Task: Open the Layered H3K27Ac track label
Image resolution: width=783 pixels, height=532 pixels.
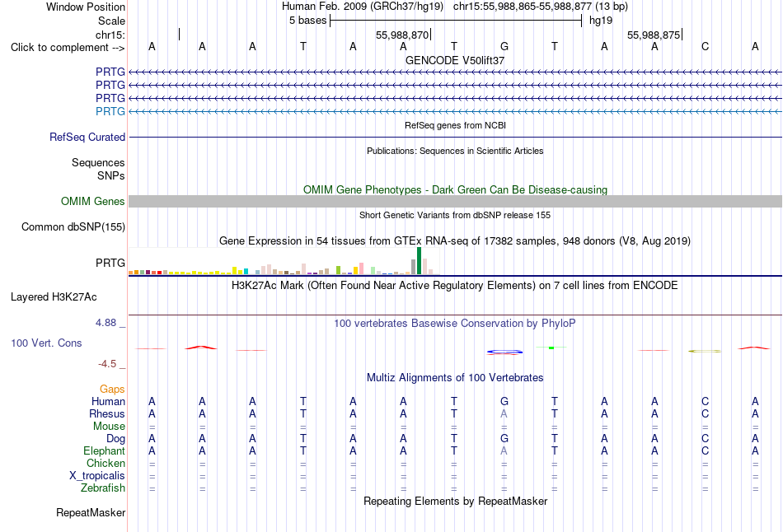Action: point(54,297)
